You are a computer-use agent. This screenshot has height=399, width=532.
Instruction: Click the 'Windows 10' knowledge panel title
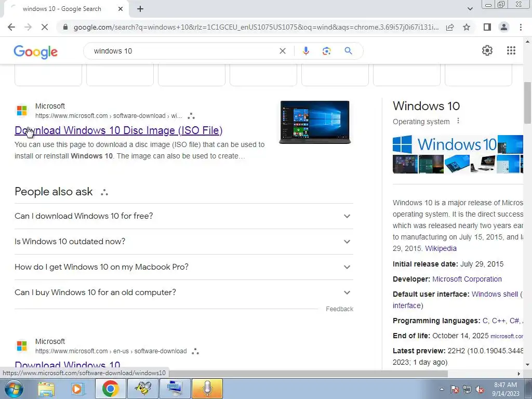[x=426, y=106]
